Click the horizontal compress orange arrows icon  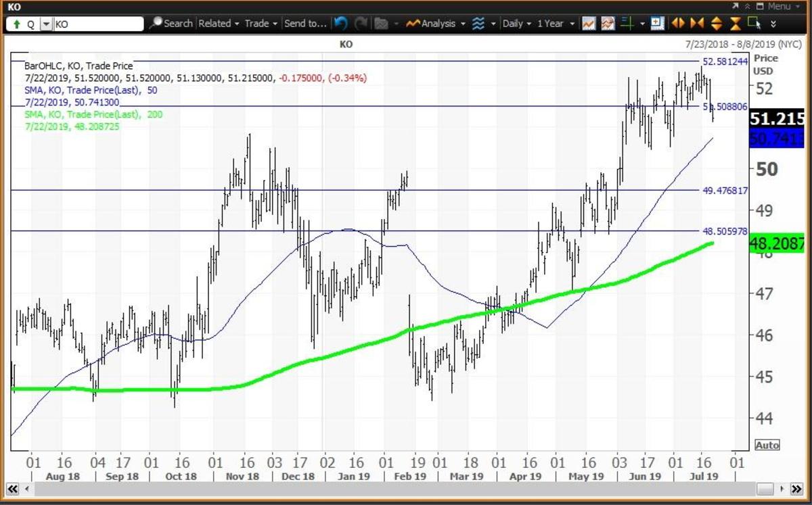(x=697, y=24)
